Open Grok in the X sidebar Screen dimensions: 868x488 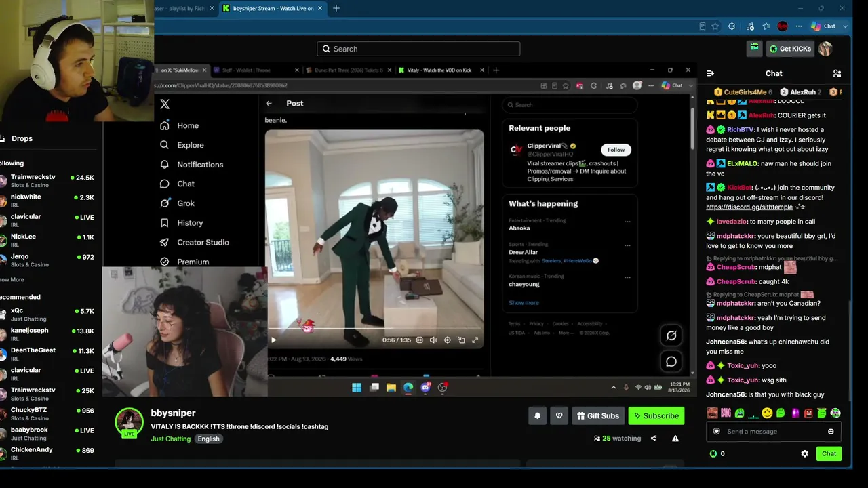pos(177,203)
